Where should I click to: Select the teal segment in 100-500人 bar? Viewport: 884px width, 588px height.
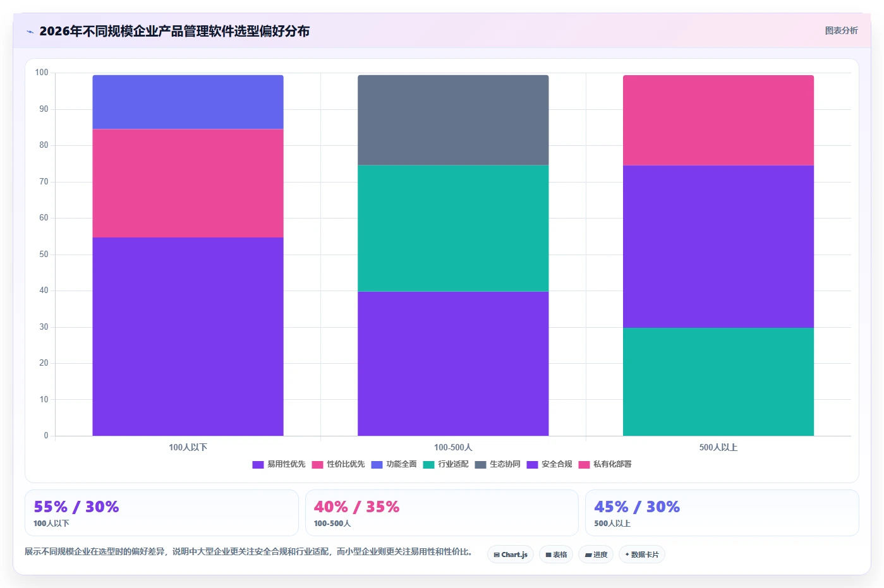[x=453, y=228]
